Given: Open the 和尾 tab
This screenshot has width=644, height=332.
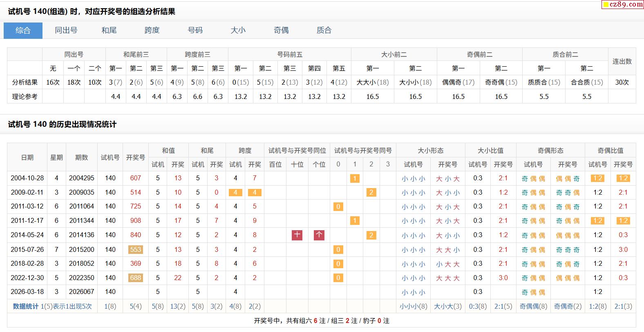Looking at the screenshot, I should point(109,30).
